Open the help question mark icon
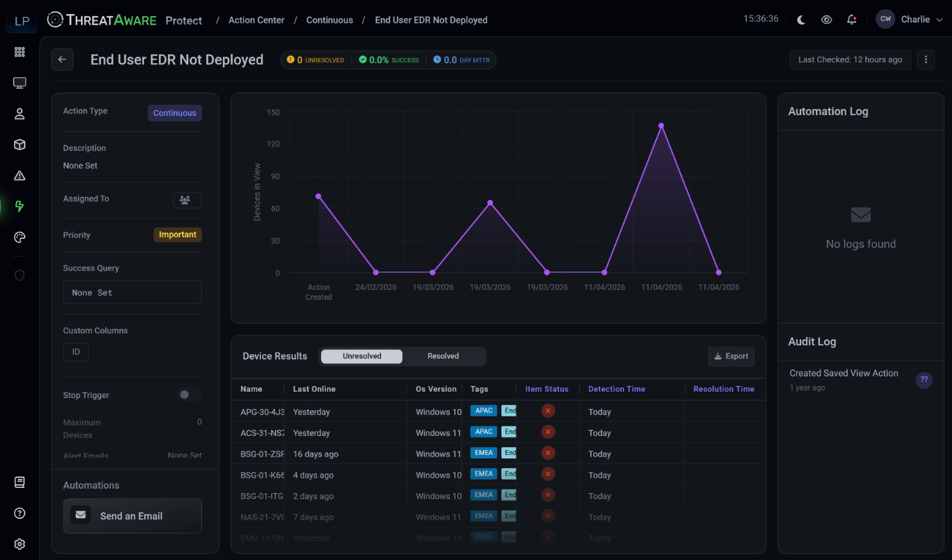Screen dimensions: 952x560 [20, 513]
